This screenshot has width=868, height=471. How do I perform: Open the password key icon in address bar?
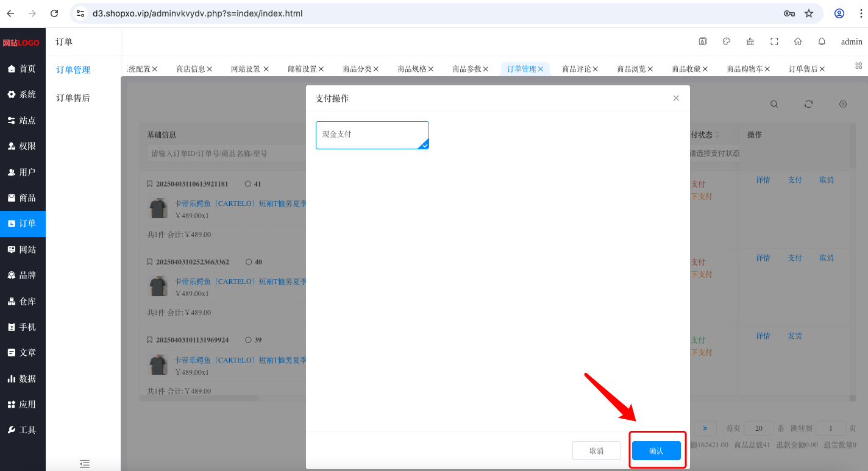pos(789,13)
